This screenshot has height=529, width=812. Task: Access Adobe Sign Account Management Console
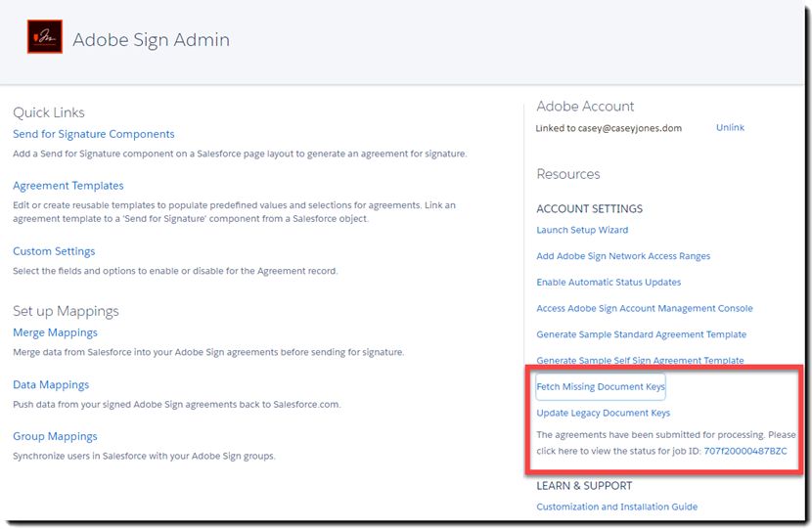click(x=644, y=308)
